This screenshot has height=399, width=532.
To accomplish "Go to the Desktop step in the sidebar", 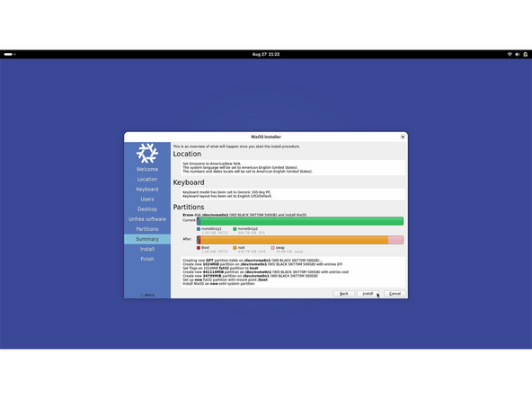I will pyautogui.click(x=147, y=209).
